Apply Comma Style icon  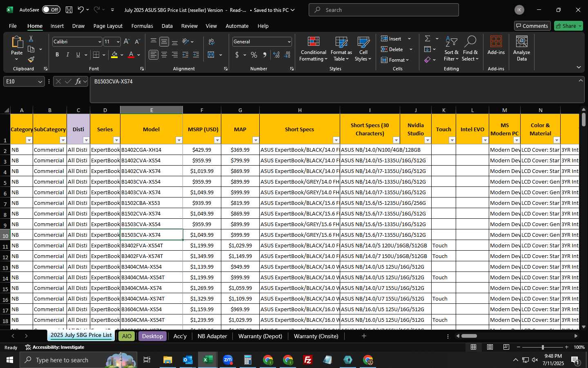(265, 55)
